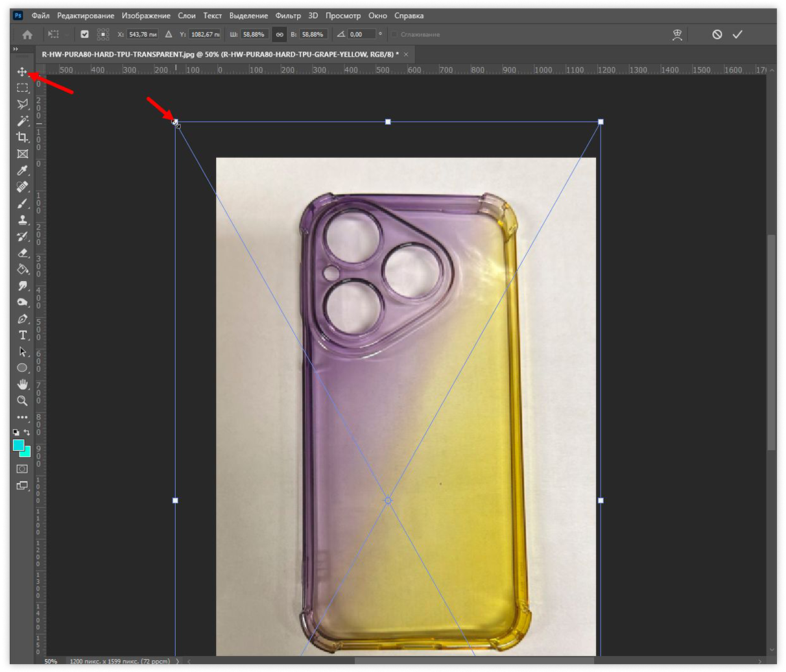Switch to the Zoom tool
The image size is (786, 672).
tap(22, 401)
